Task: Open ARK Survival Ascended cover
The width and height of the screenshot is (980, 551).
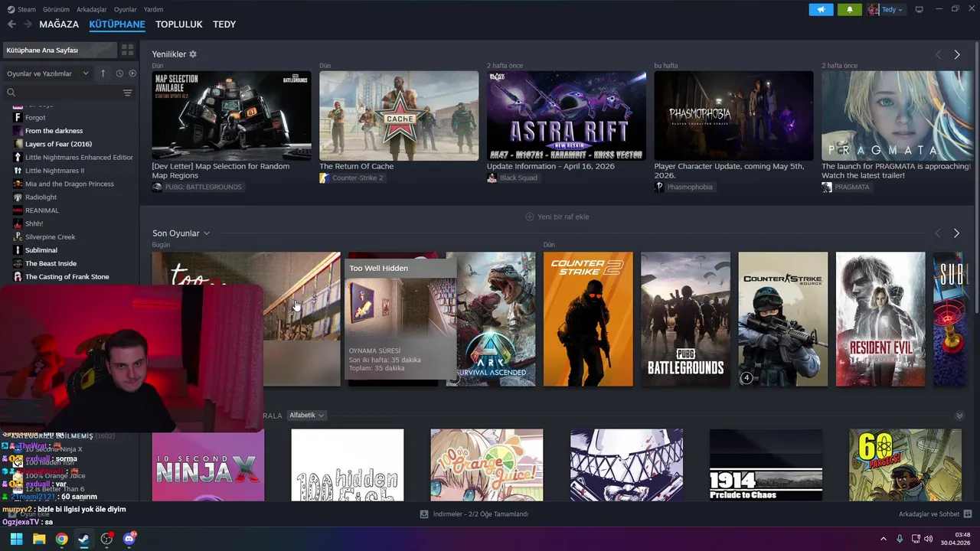Action: pyautogui.click(x=491, y=319)
